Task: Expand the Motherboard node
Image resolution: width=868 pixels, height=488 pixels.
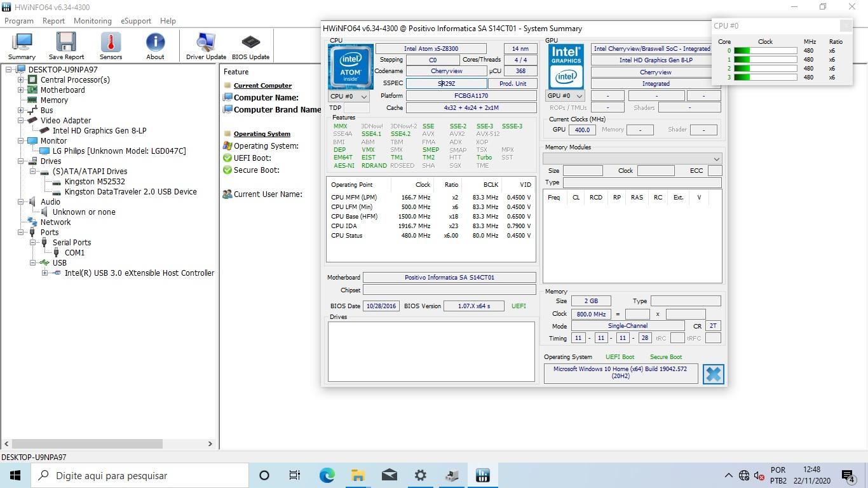Action: pyautogui.click(x=21, y=90)
